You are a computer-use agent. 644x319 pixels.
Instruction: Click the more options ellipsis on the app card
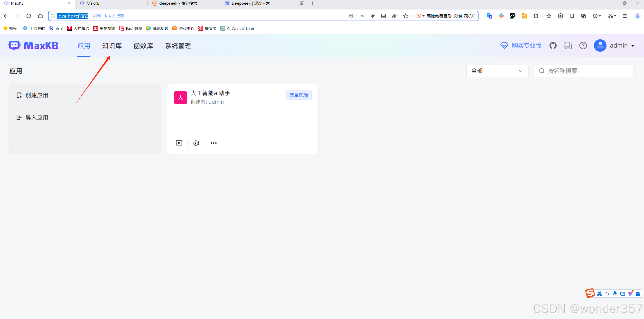(x=213, y=143)
